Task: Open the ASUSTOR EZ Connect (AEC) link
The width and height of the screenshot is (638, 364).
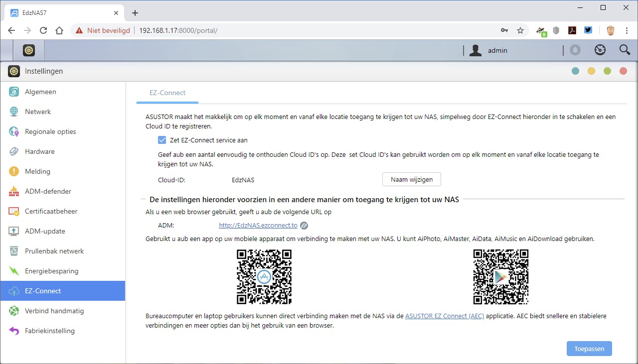Action: click(x=445, y=316)
